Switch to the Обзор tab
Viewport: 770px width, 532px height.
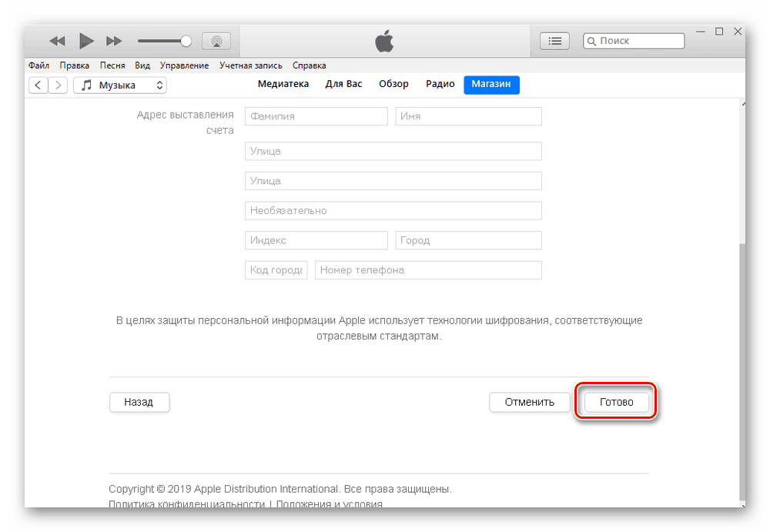click(393, 84)
